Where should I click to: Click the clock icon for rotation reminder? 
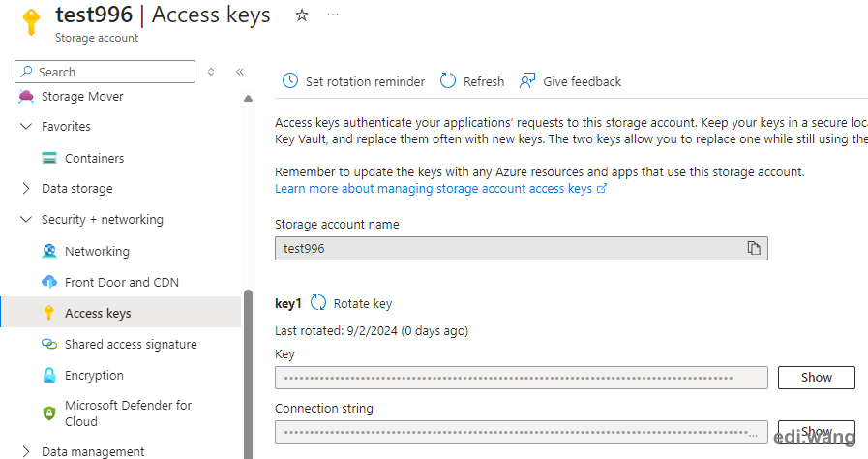click(290, 80)
